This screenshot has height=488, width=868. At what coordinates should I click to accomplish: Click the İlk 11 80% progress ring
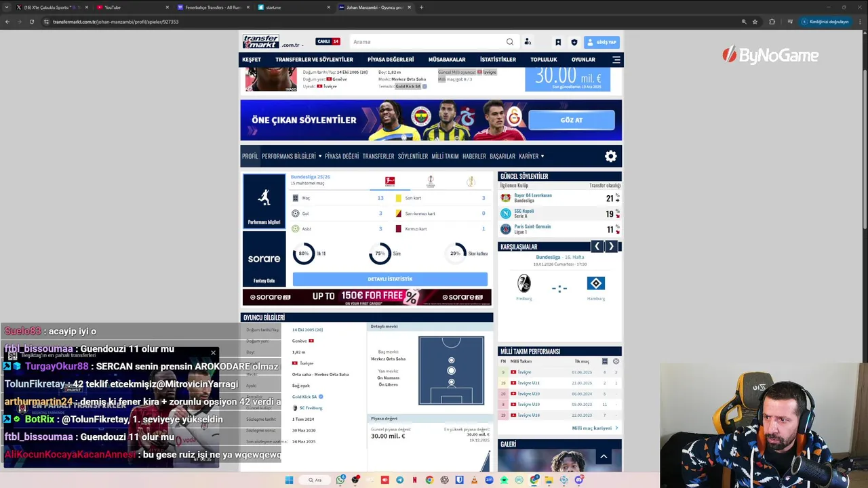tap(303, 253)
